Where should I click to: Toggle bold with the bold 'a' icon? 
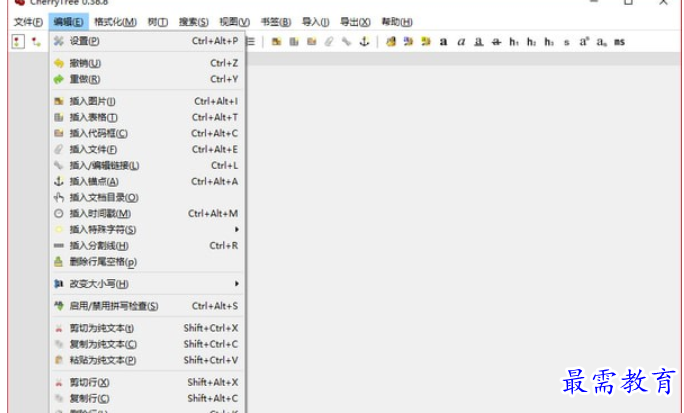(x=443, y=42)
